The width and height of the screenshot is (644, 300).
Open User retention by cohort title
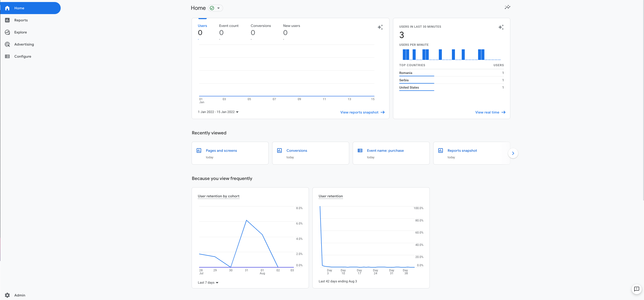(219, 196)
